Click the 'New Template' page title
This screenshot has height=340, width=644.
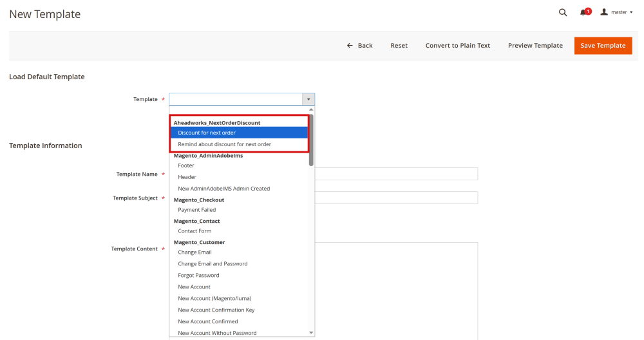tap(45, 14)
